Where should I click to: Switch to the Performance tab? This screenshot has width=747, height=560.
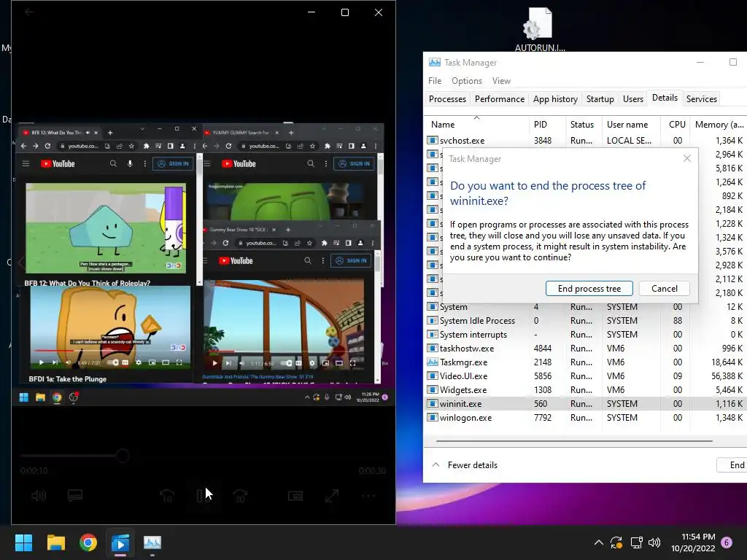[x=499, y=99]
